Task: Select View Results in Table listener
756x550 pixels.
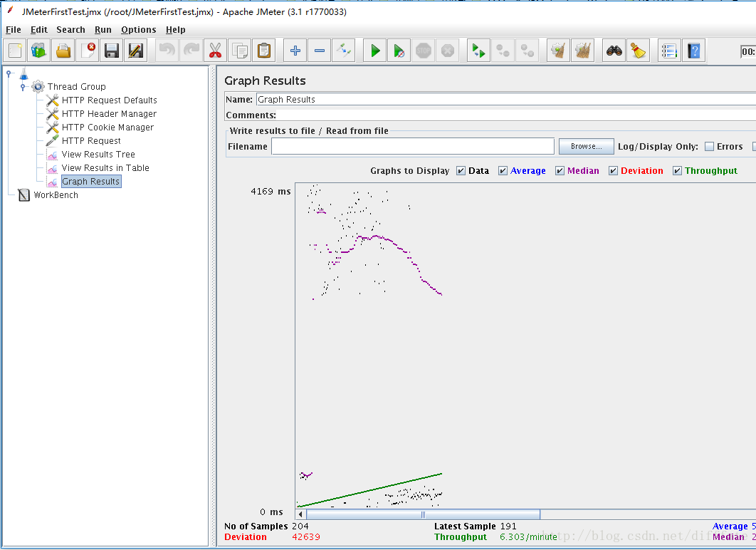Action: point(105,168)
